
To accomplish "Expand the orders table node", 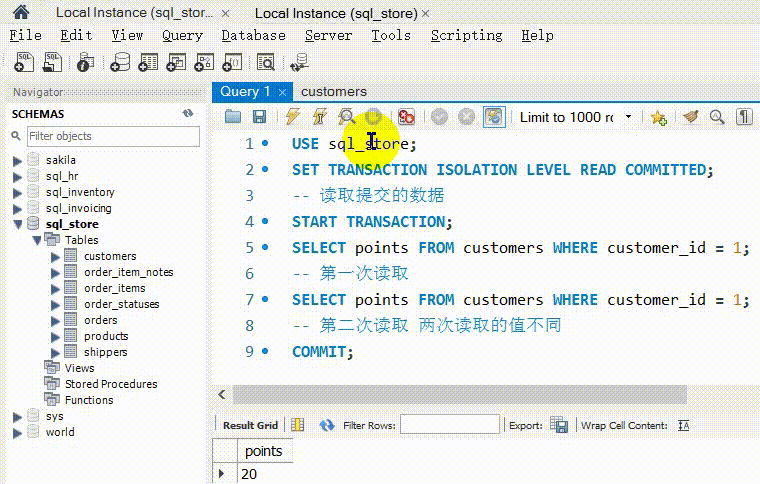I will (55, 320).
